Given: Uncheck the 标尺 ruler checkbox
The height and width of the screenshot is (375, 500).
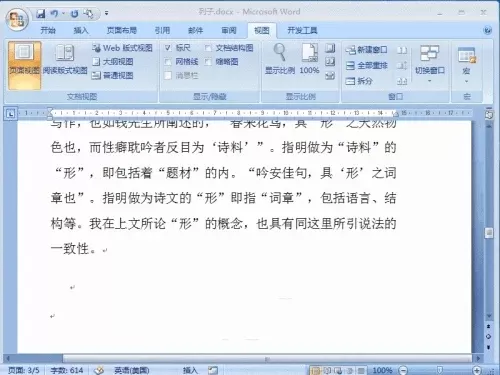Looking at the screenshot, I should pyautogui.click(x=168, y=48).
